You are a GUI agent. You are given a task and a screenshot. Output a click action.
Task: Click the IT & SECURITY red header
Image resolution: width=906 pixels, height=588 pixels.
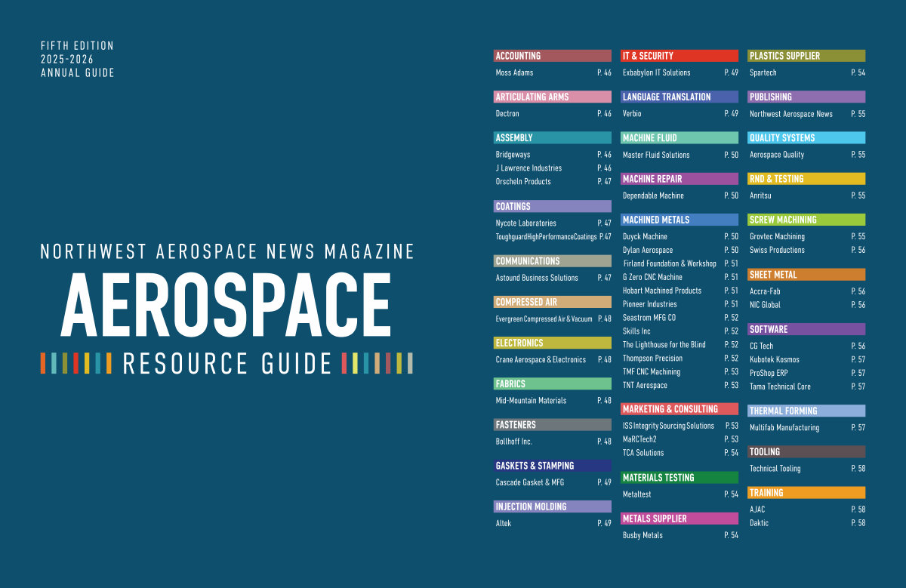(x=679, y=56)
